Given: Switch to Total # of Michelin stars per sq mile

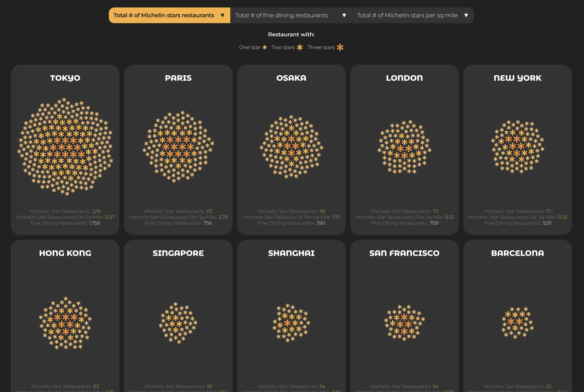Looking at the screenshot, I should click(413, 15).
